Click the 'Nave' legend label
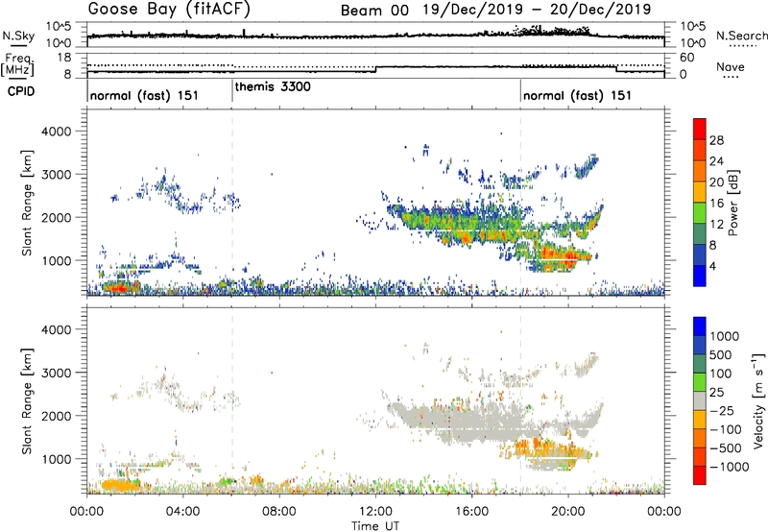768x532 pixels. click(731, 67)
